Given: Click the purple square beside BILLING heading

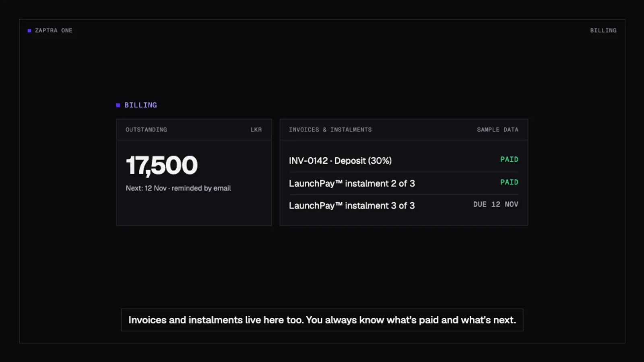Looking at the screenshot, I should click(x=118, y=105).
